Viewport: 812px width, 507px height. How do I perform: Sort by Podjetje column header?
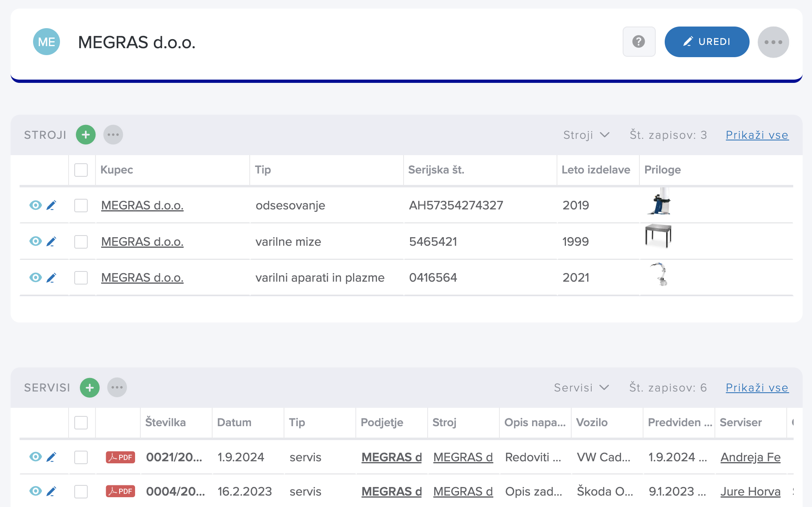pyautogui.click(x=382, y=422)
